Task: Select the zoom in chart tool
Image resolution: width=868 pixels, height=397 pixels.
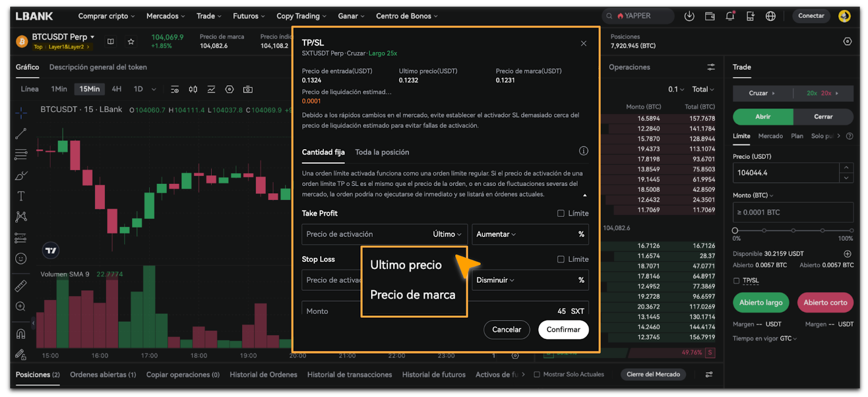Action: (x=21, y=306)
